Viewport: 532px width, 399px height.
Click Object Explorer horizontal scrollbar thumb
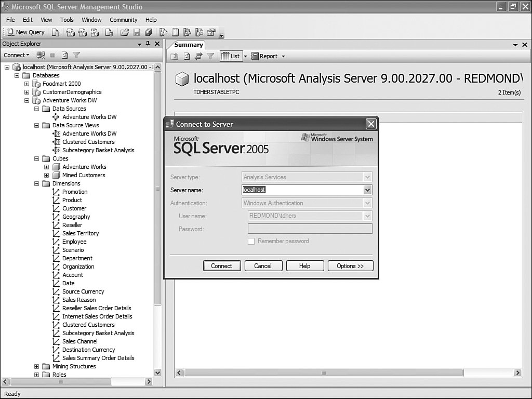(61, 382)
